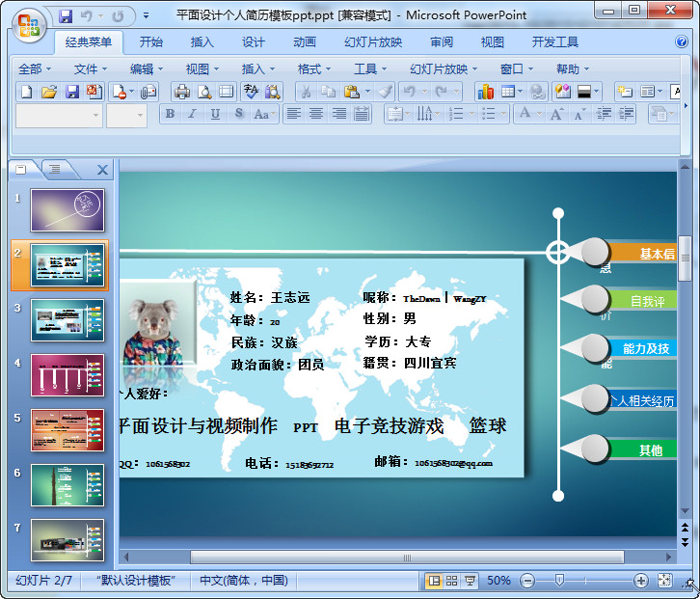This screenshot has height=599, width=700.
Task: Switch to the 开始 ribbon tab
Action: (150, 42)
